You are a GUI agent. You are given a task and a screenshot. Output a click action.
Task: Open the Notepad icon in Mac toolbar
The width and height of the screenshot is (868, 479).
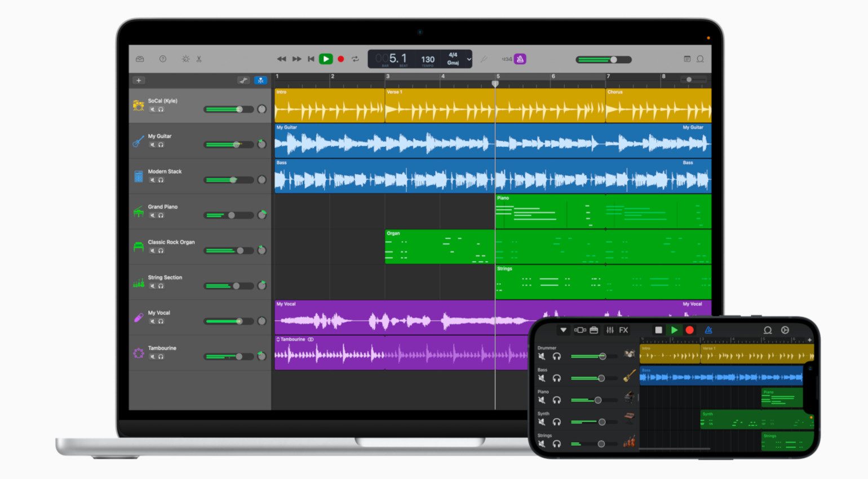(687, 59)
